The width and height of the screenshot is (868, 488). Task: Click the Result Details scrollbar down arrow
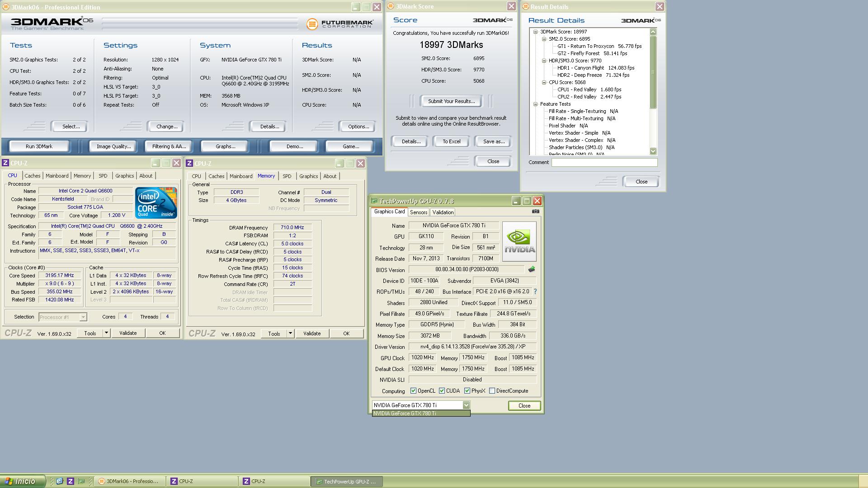pyautogui.click(x=653, y=151)
